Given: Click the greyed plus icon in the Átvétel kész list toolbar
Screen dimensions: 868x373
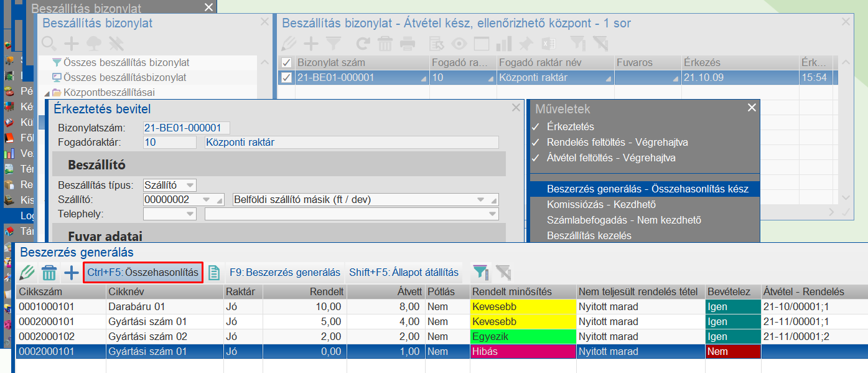Looking at the screenshot, I should (311, 44).
